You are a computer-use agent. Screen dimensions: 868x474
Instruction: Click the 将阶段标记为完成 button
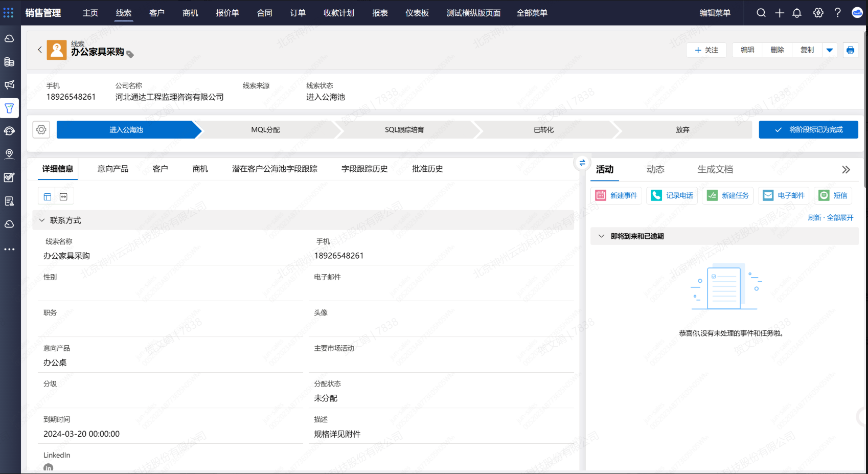point(808,130)
